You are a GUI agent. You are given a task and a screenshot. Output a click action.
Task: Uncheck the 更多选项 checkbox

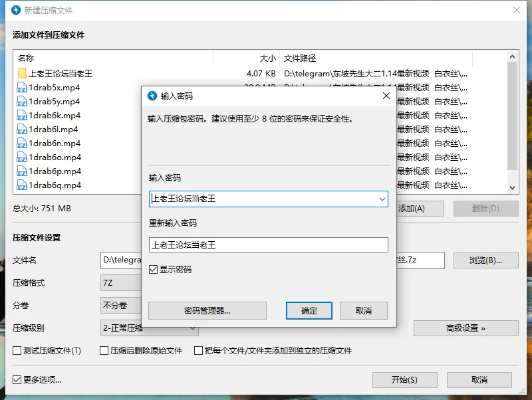coord(17,380)
